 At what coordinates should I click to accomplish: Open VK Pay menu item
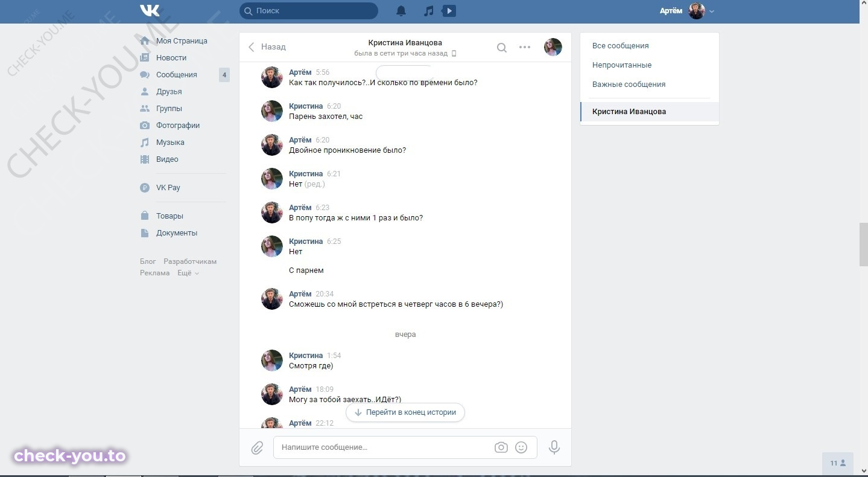(168, 188)
